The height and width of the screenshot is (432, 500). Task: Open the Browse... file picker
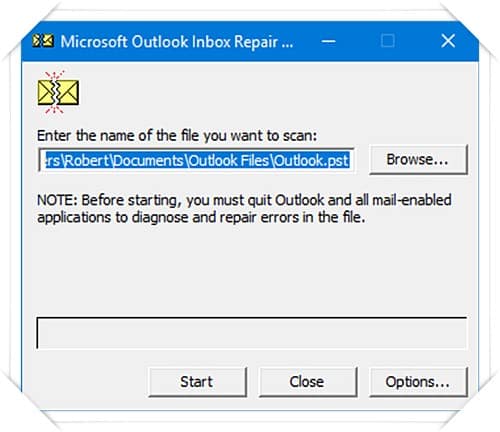point(418,160)
